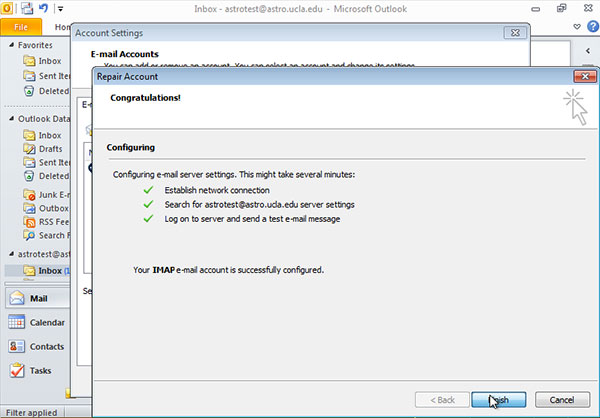Click the Undo arrow in quick access toolbar

point(43,8)
